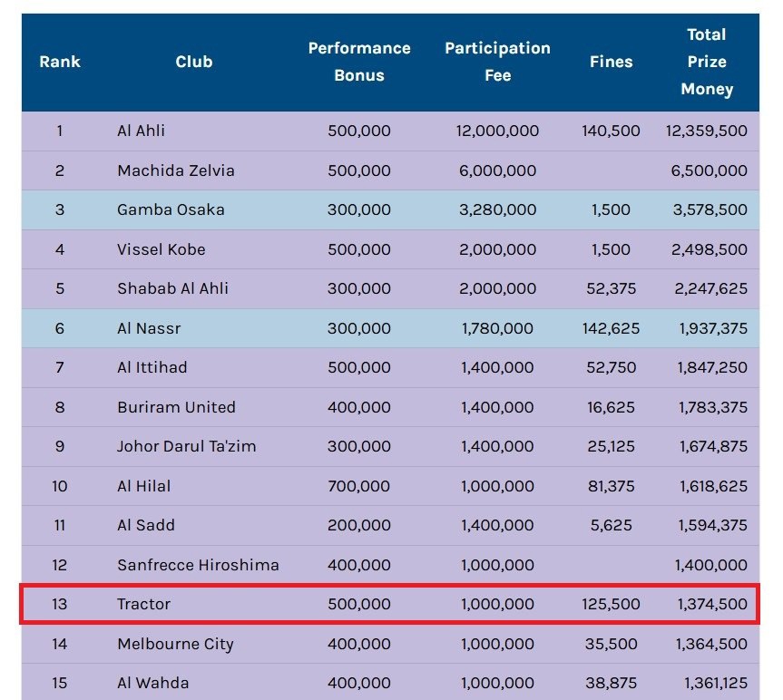783x700 pixels.
Task: Select the Shabab Al Ahli club name
Action: tap(172, 288)
